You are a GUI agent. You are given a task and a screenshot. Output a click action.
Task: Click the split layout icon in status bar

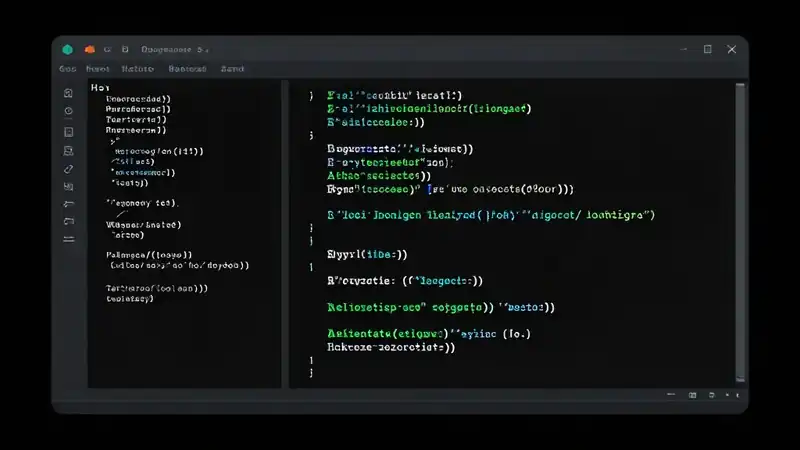coord(692,395)
